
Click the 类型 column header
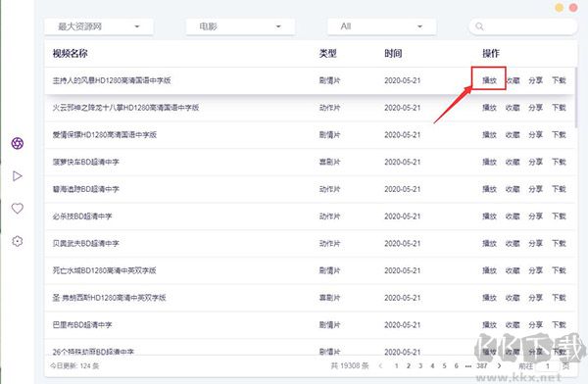[x=327, y=53]
